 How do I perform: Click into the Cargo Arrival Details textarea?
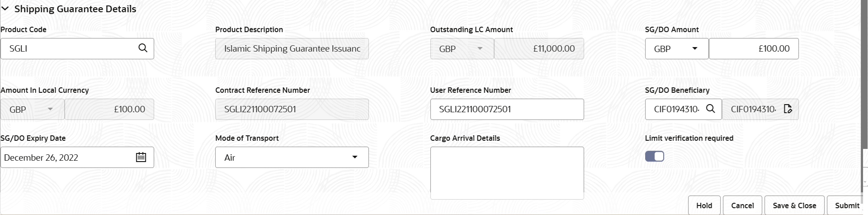(x=506, y=172)
